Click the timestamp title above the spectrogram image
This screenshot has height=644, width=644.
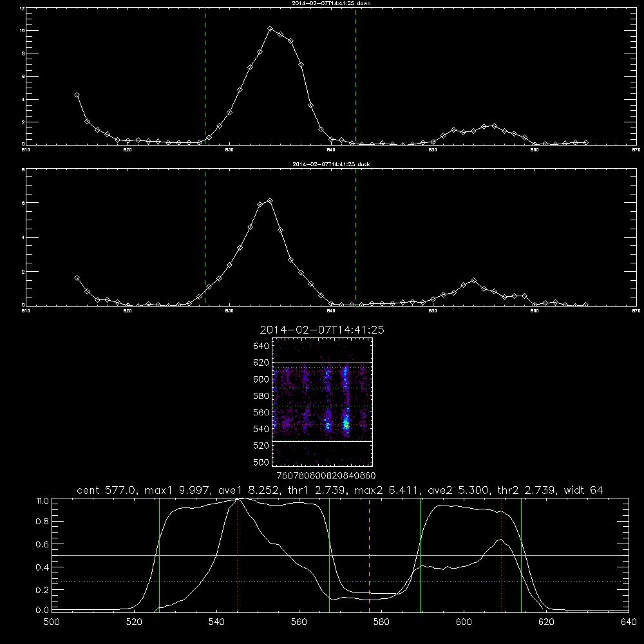point(322,330)
